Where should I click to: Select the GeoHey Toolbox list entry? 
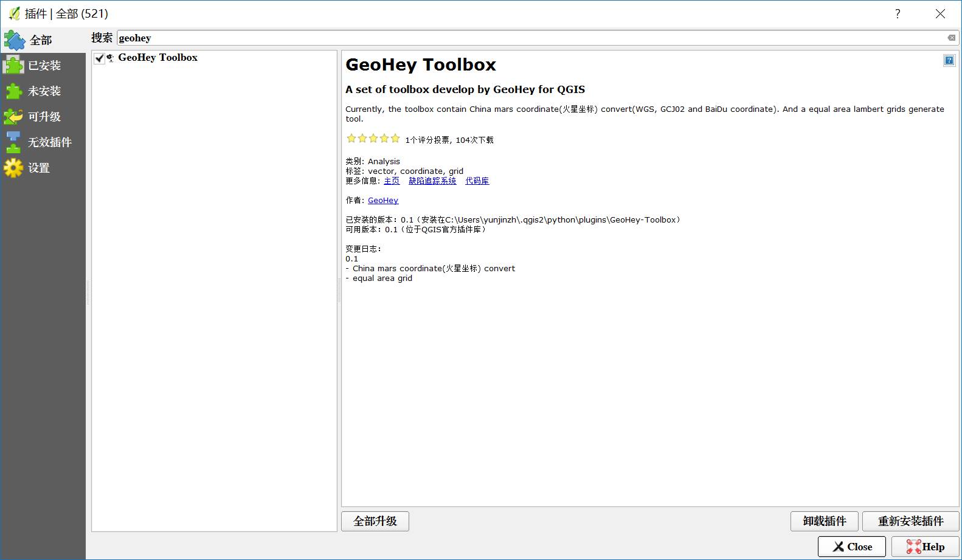(x=214, y=58)
